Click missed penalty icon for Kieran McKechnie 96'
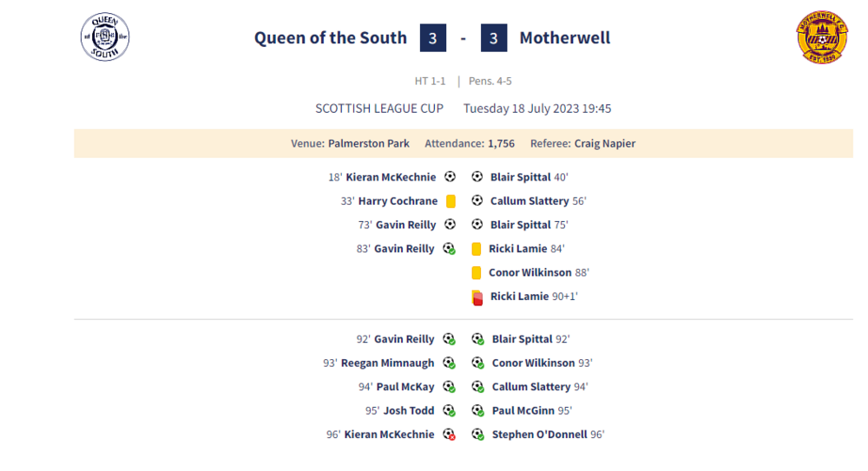 (450, 435)
